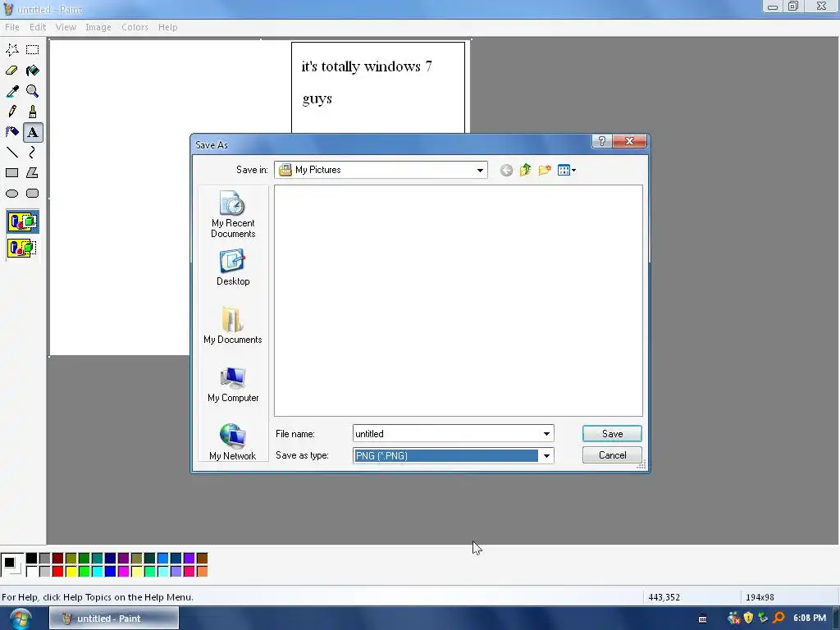
Task: Click the Save button
Action: click(612, 434)
